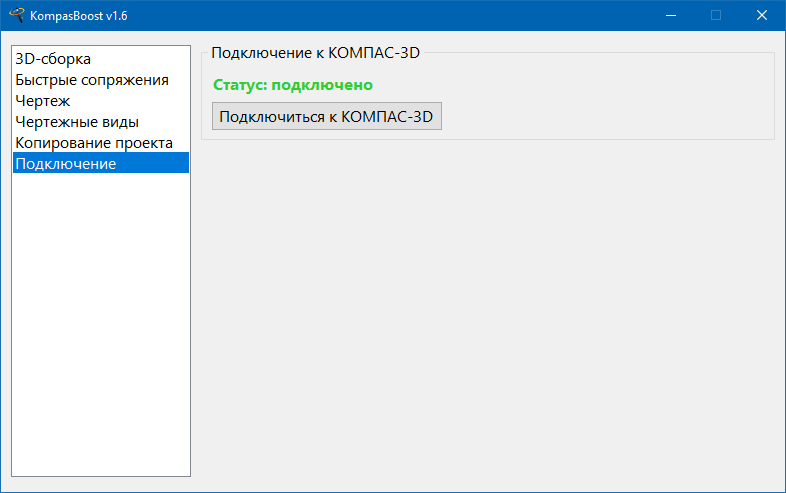Click the green 'подключено' status word

point(322,85)
